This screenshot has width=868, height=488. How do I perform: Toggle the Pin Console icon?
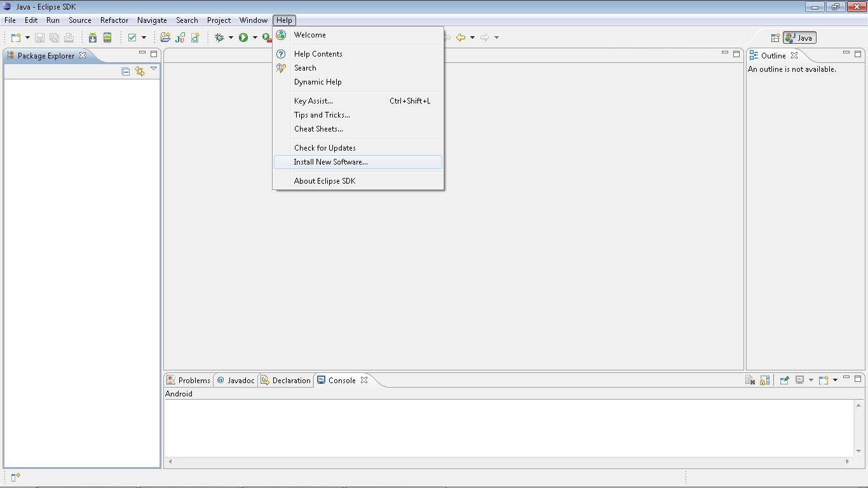(785, 380)
